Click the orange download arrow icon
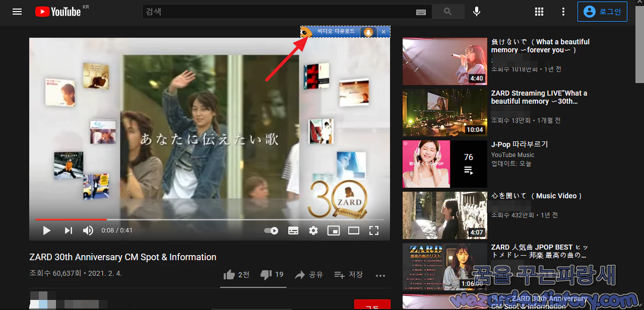The height and width of the screenshot is (310, 644). [368, 32]
